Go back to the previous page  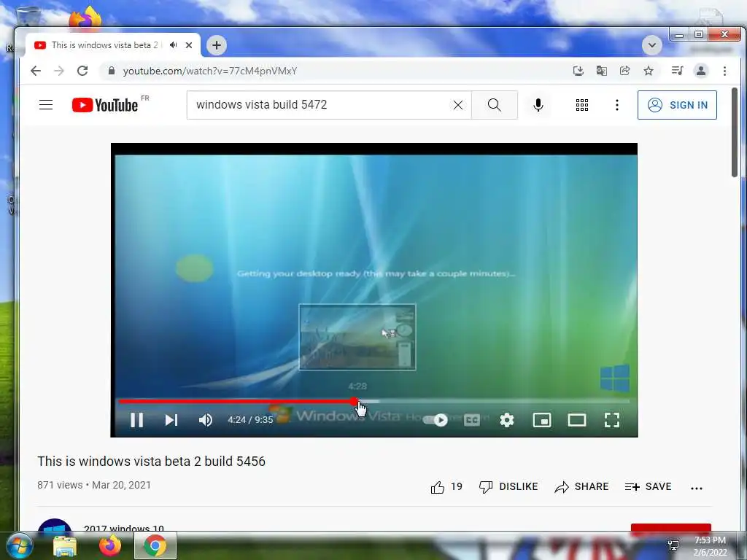pyautogui.click(x=36, y=71)
